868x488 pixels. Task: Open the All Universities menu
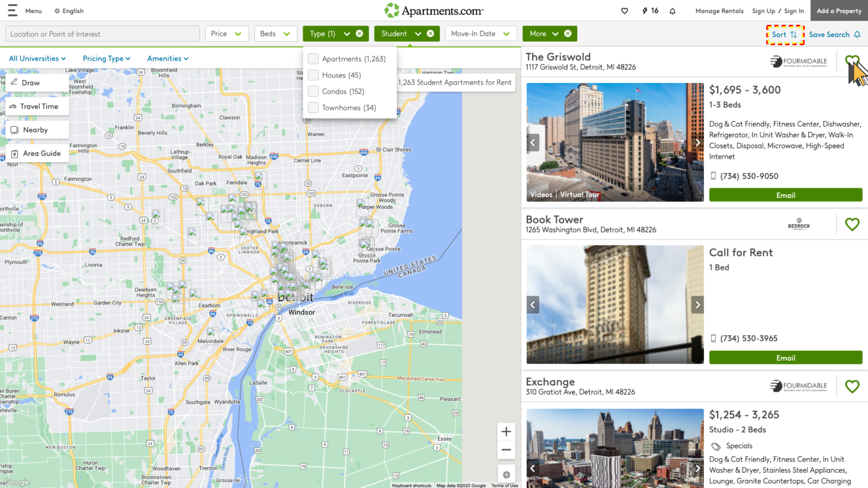[x=37, y=58]
